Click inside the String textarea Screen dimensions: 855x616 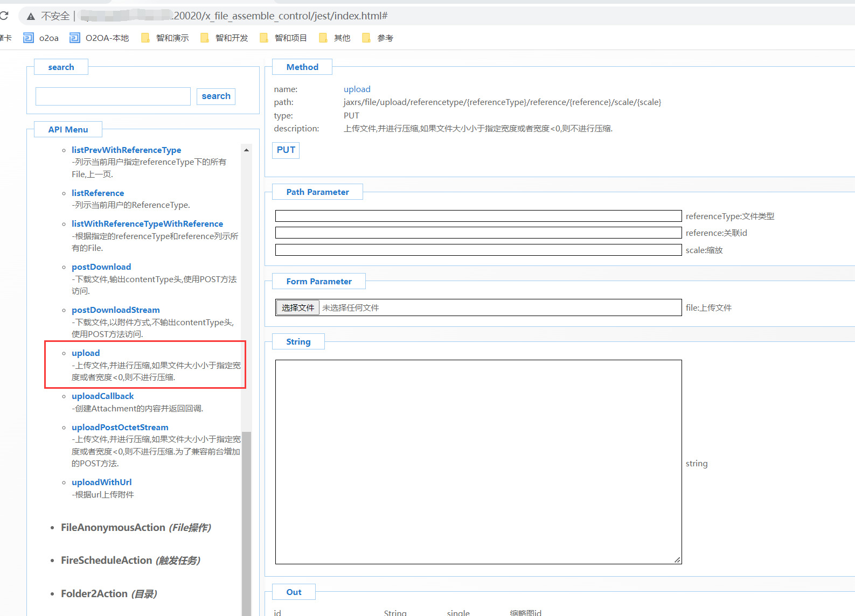[x=478, y=461]
